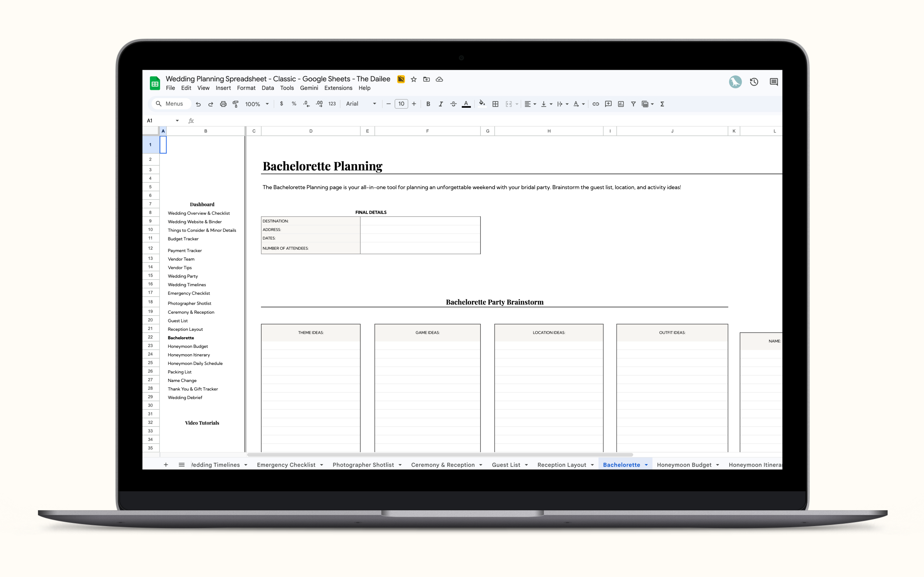Open version history clock icon
The height and width of the screenshot is (577, 924).
pos(754,82)
